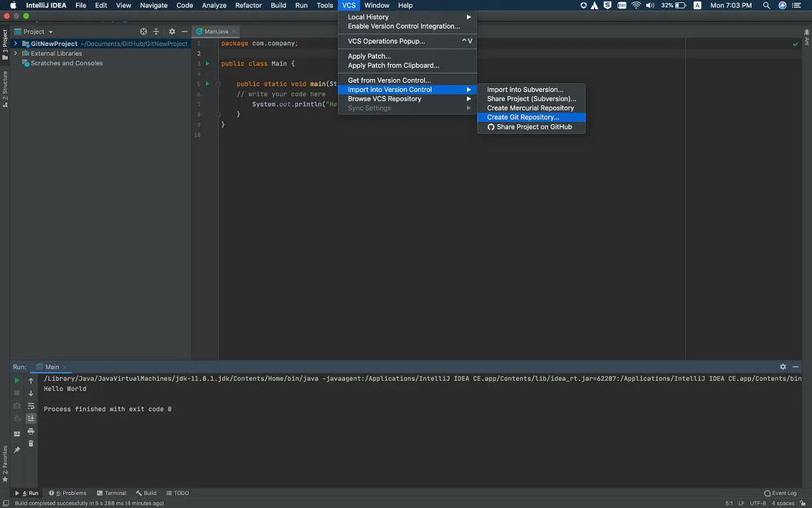Open the 4 spaces indent dropdown
Image resolution: width=812 pixels, height=508 pixels.
(783, 503)
